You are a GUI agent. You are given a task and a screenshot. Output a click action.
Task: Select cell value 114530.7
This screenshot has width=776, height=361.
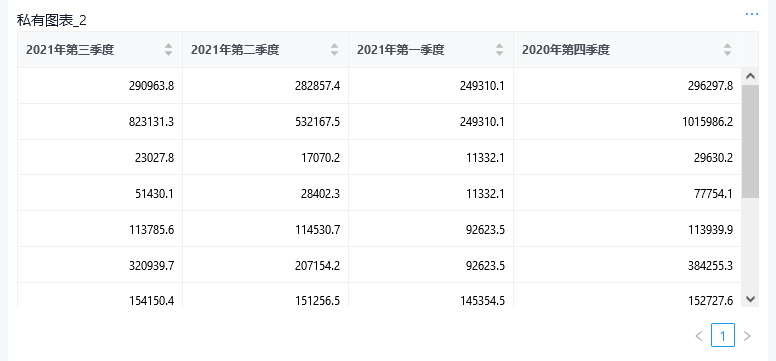click(317, 229)
